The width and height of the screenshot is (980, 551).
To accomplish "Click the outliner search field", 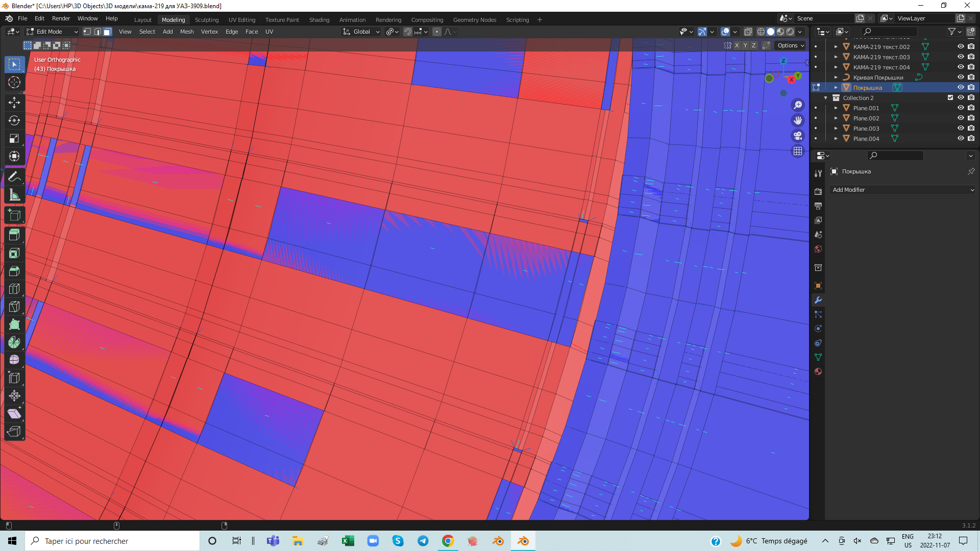I will (x=891, y=32).
